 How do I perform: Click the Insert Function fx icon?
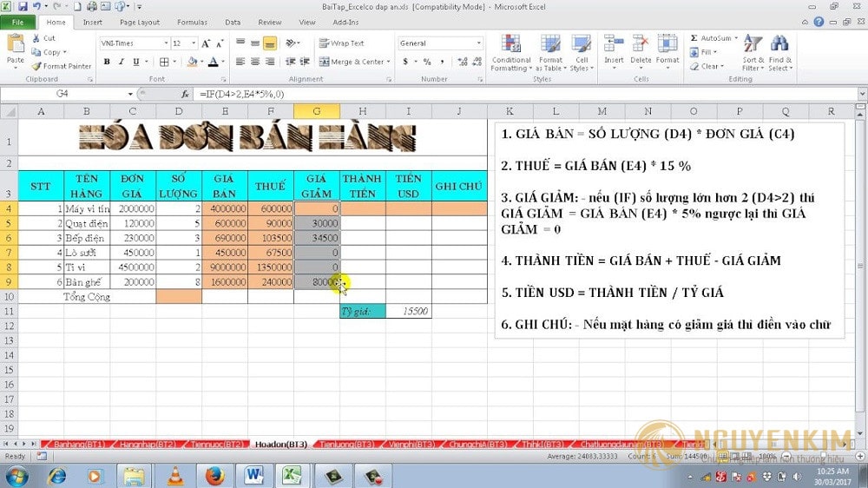[185, 93]
